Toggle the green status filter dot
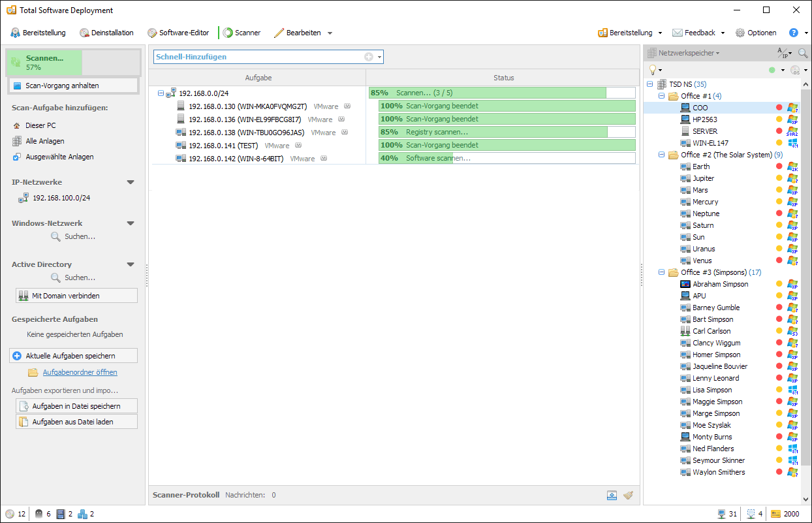812x523 pixels. coord(772,70)
